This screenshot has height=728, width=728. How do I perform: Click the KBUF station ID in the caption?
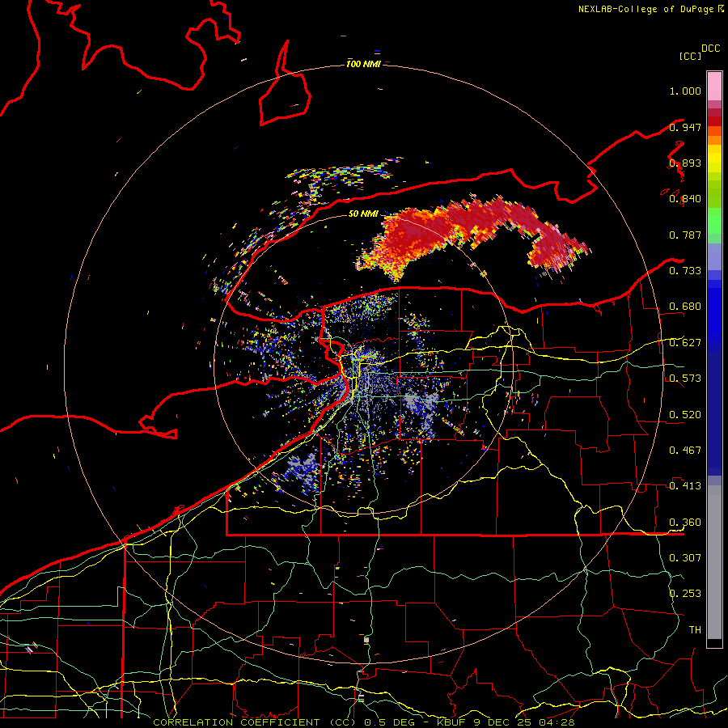pos(452,722)
